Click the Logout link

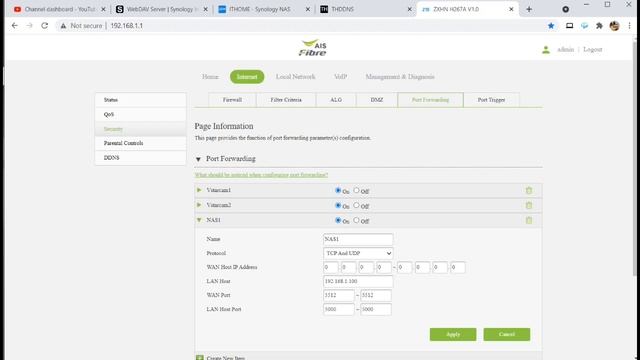(593, 49)
